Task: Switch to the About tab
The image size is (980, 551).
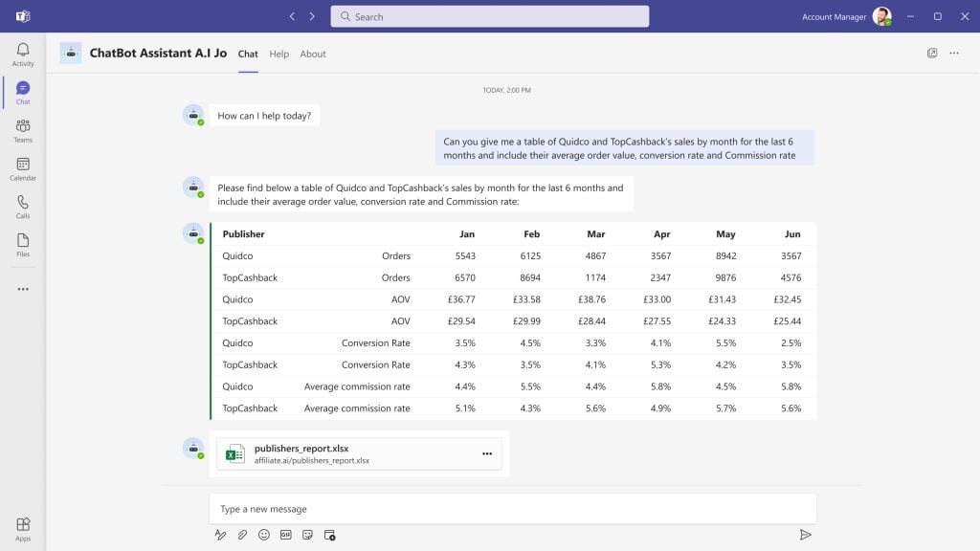Action: pos(313,54)
